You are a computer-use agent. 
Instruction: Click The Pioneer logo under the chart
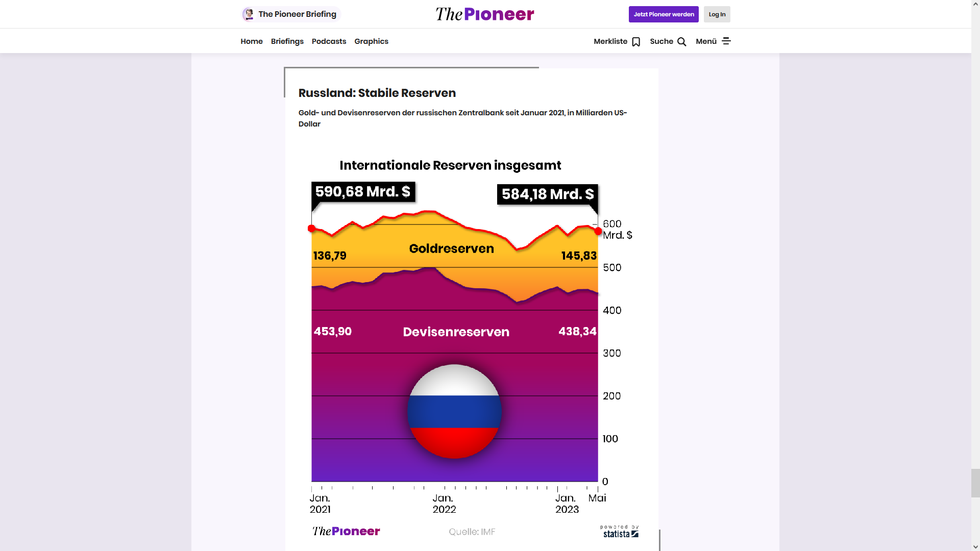click(x=346, y=532)
